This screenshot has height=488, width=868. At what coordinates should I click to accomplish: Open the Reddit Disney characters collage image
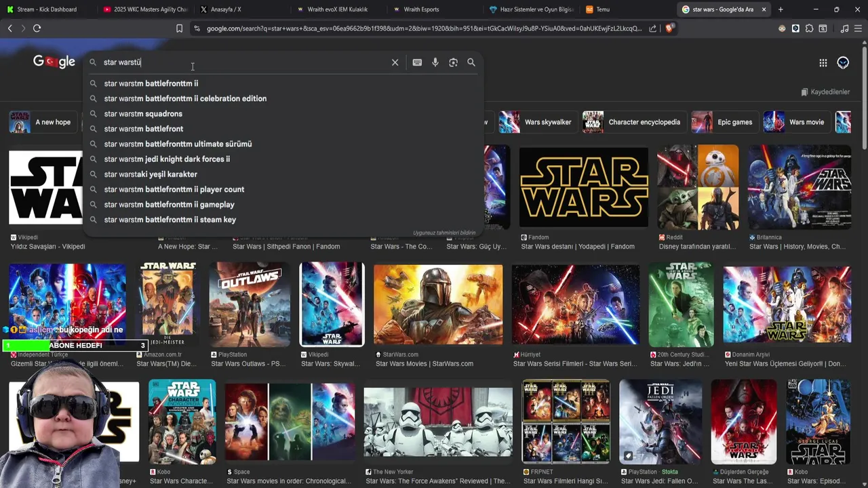(698, 187)
